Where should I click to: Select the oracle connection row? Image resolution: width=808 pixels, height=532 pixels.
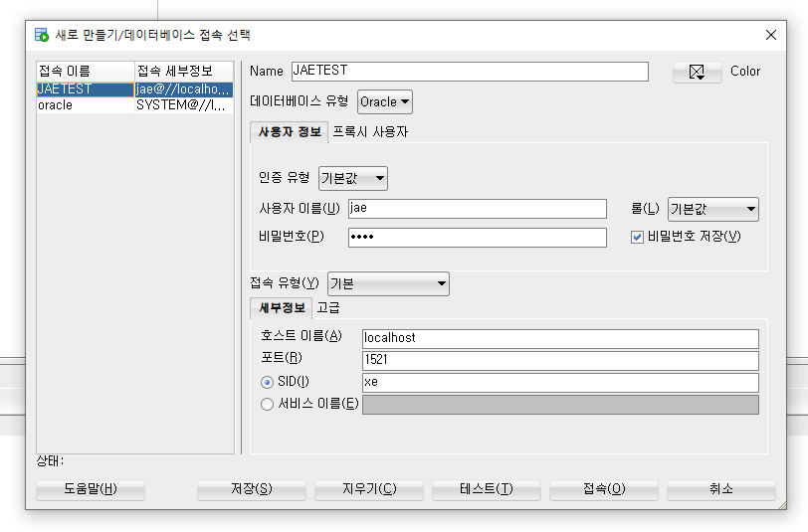click(135, 105)
